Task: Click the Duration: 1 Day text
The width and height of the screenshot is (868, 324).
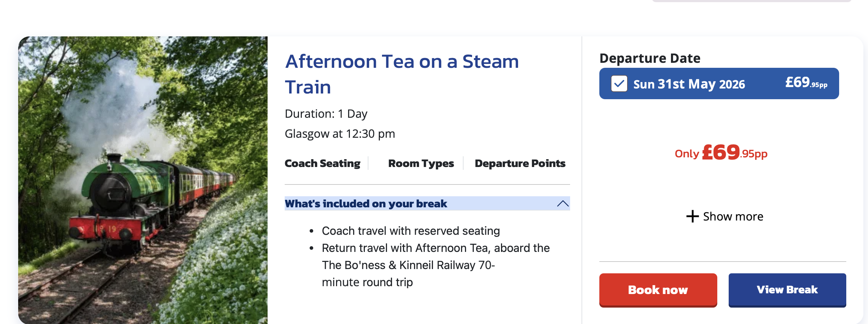Action: [x=326, y=114]
